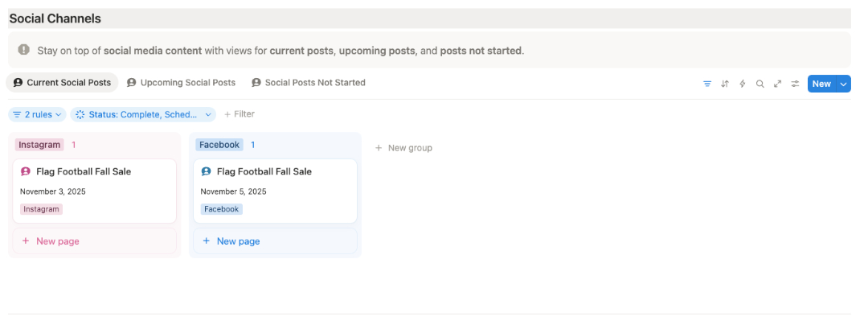Select the Current Social Posts tab
The width and height of the screenshot is (868, 329).
[62, 83]
